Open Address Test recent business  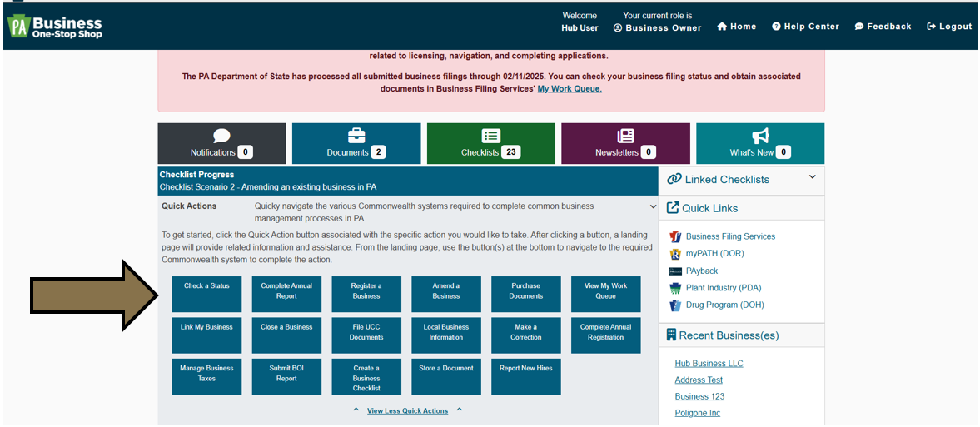(699, 380)
